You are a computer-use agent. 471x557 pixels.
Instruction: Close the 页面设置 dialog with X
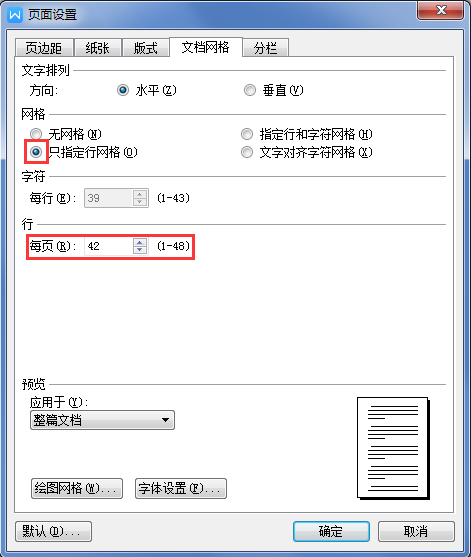(x=441, y=10)
